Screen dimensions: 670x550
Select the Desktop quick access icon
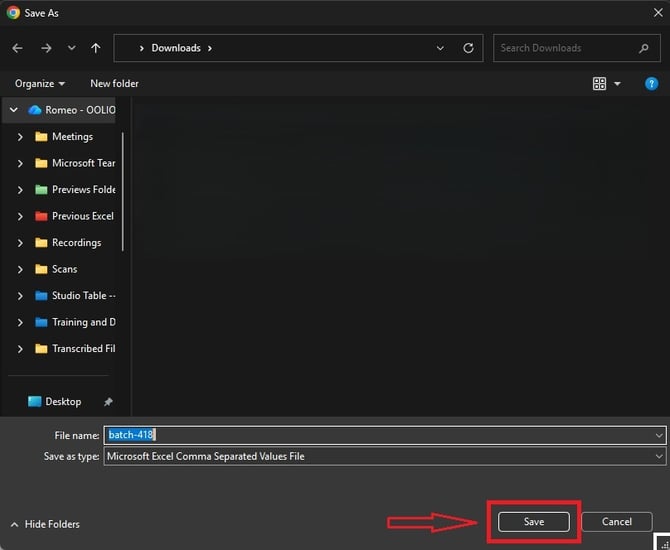[35, 402]
